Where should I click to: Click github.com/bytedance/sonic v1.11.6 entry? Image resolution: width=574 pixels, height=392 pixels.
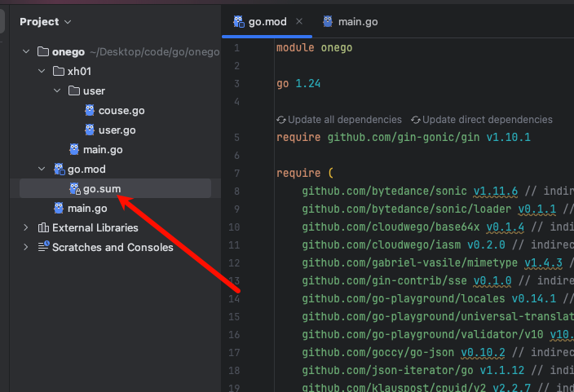pyautogui.click(x=409, y=191)
